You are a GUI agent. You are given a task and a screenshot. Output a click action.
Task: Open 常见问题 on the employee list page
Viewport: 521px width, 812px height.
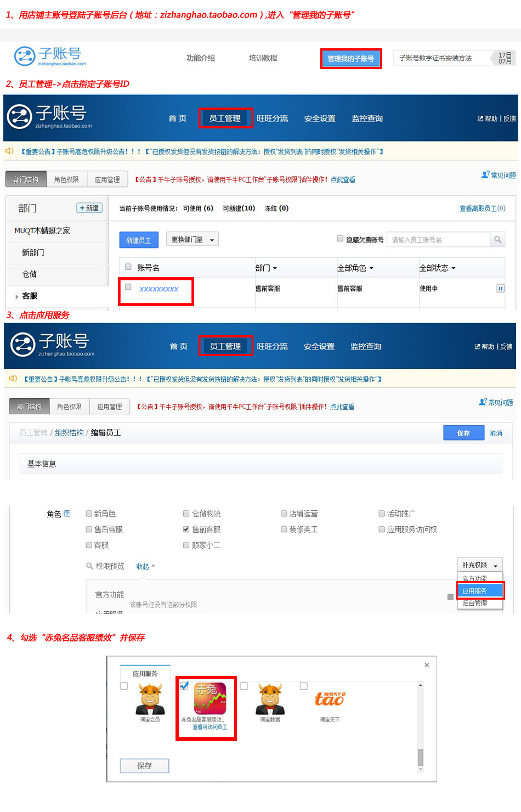tap(499, 175)
